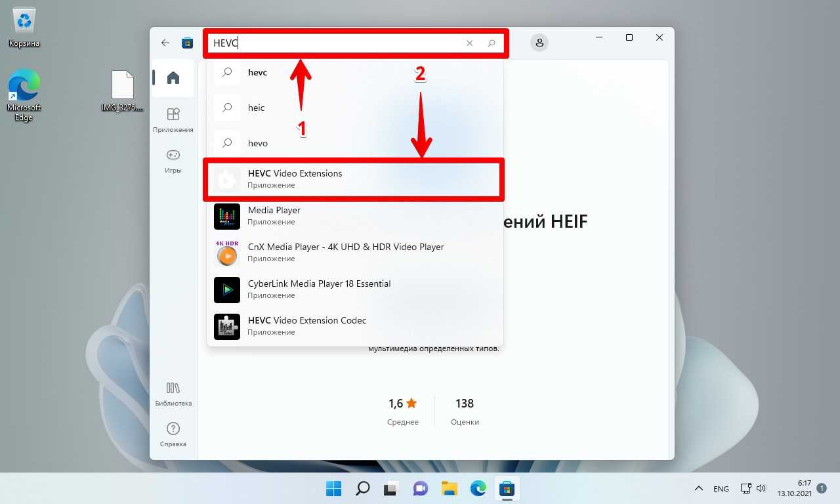The width and height of the screenshot is (840, 504).
Task: Open the notification count badge
Action: [823, 488]
